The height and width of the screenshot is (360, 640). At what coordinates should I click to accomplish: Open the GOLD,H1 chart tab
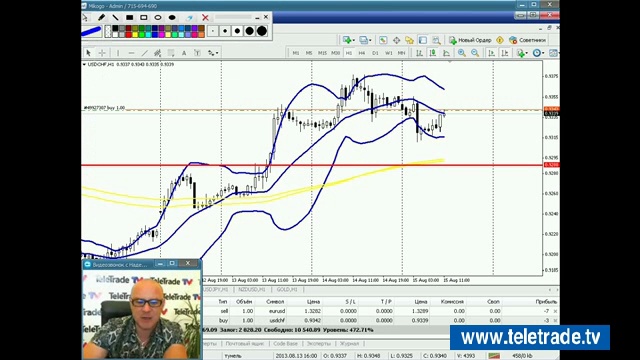coord(287,289)
